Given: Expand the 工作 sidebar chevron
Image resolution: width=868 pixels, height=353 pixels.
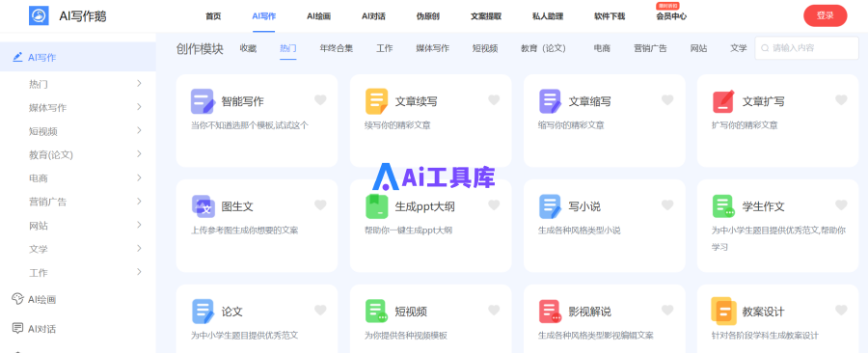Looking at the screenshot, I should pos(139,272).
